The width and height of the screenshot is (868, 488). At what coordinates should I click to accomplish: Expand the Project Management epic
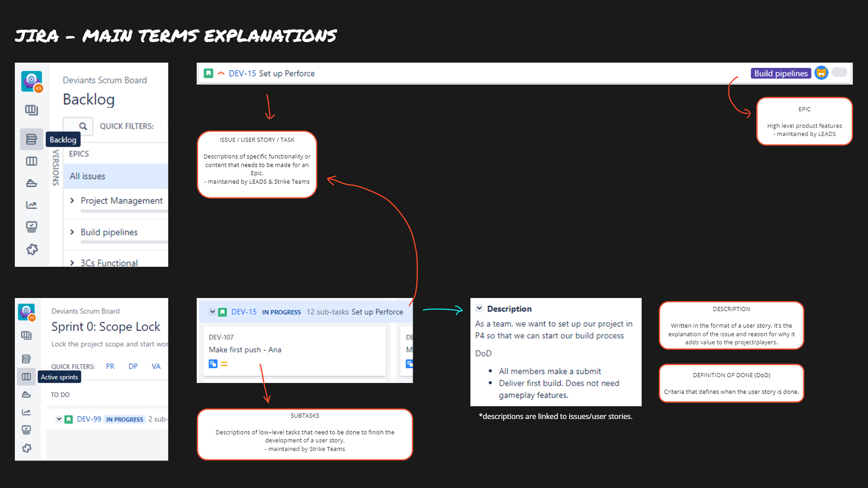tap(72, 201)
